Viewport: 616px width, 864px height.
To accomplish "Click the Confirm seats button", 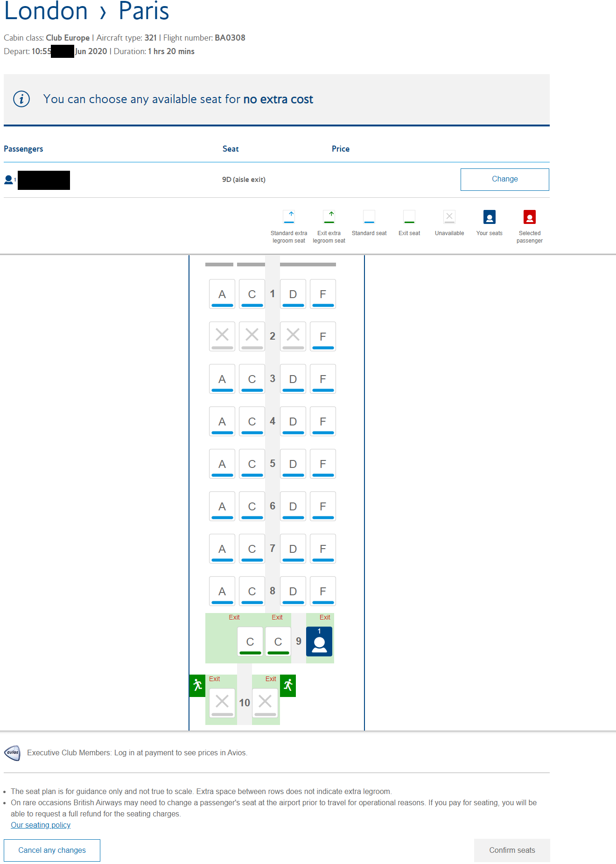I will (x=512, y=850).
